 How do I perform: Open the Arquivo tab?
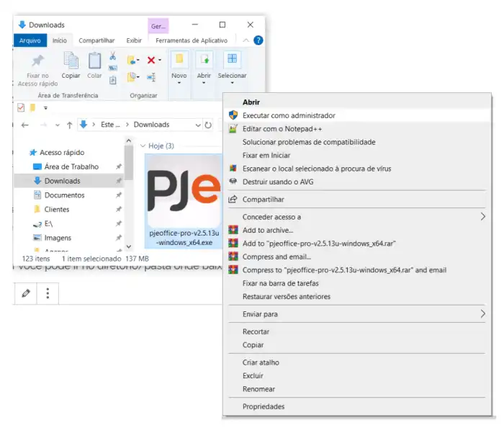(30, 40)
